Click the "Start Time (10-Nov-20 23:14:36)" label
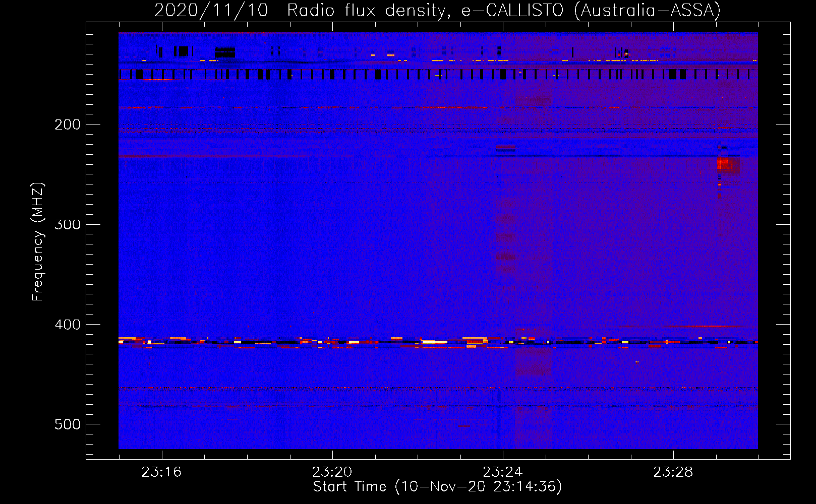Screen dimensions: 816x504 click(x=437, y=487)
